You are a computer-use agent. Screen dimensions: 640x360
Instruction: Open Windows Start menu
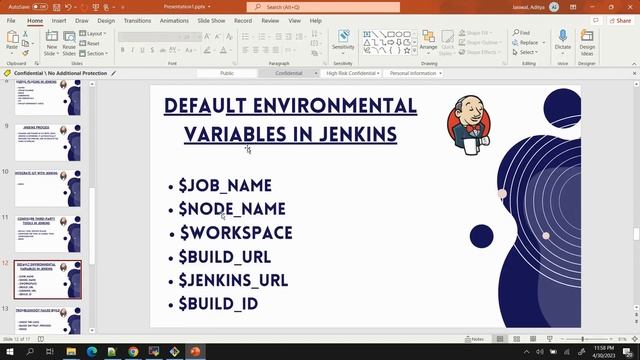9,351
